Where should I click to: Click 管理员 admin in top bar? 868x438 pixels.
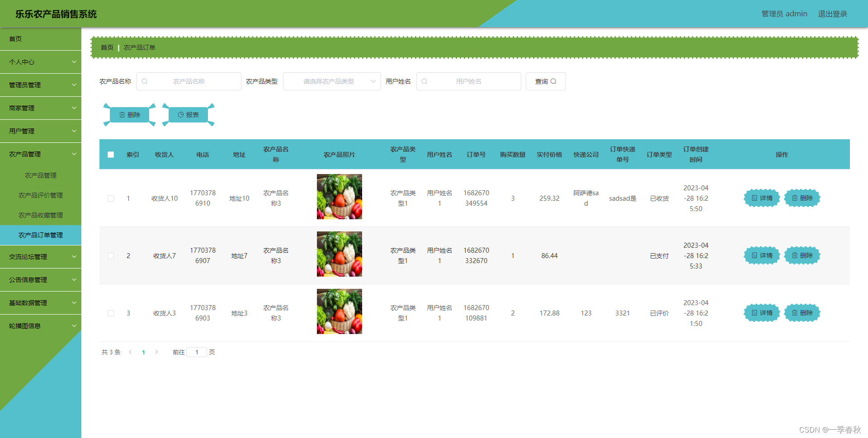784,14
